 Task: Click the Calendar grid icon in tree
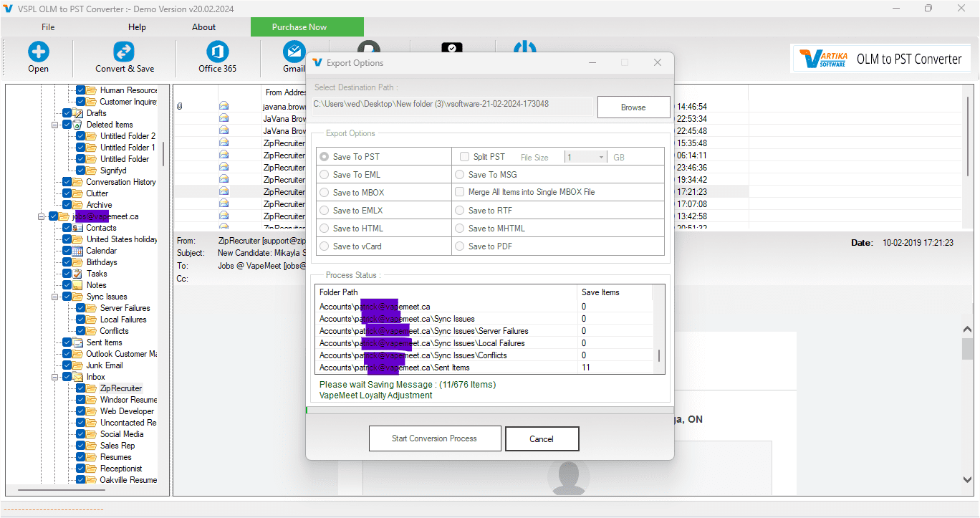[78, 251]
